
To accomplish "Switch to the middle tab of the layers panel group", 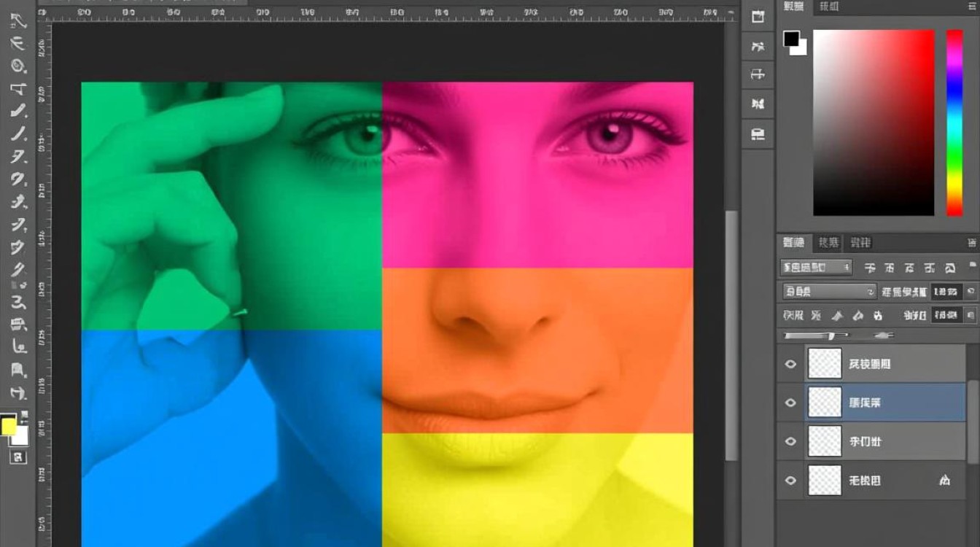I will click(828, 243).
